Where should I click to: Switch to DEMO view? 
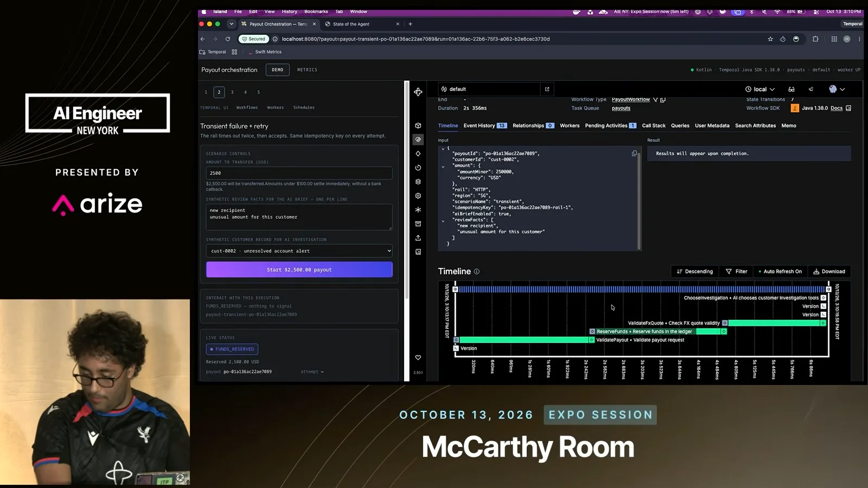coord(277,70)
